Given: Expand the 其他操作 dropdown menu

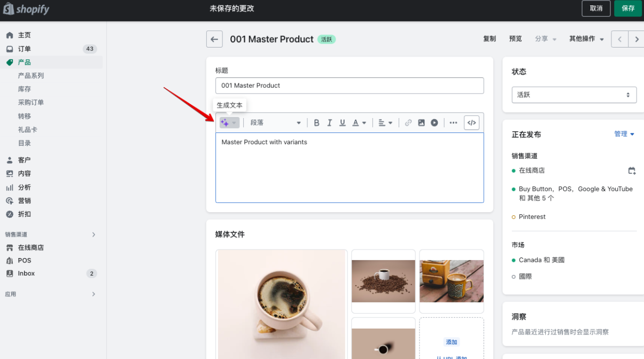Looking at the screenshot, I should [x=586, y=39].
